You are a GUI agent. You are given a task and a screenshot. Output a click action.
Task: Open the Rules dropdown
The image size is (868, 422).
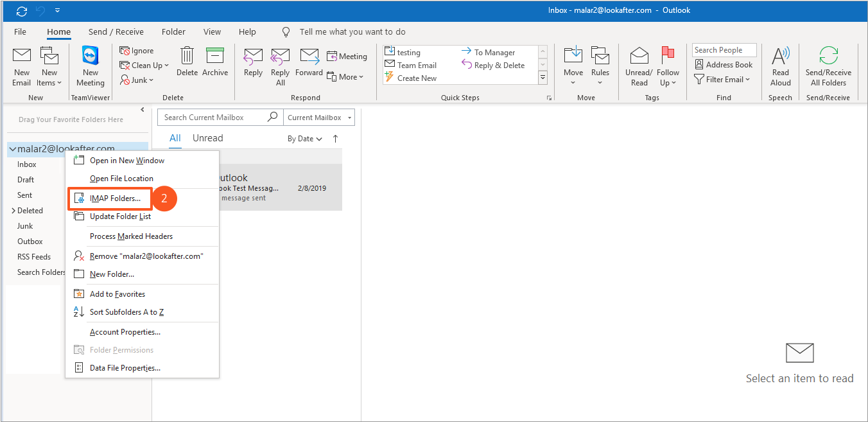pos(600,67)
